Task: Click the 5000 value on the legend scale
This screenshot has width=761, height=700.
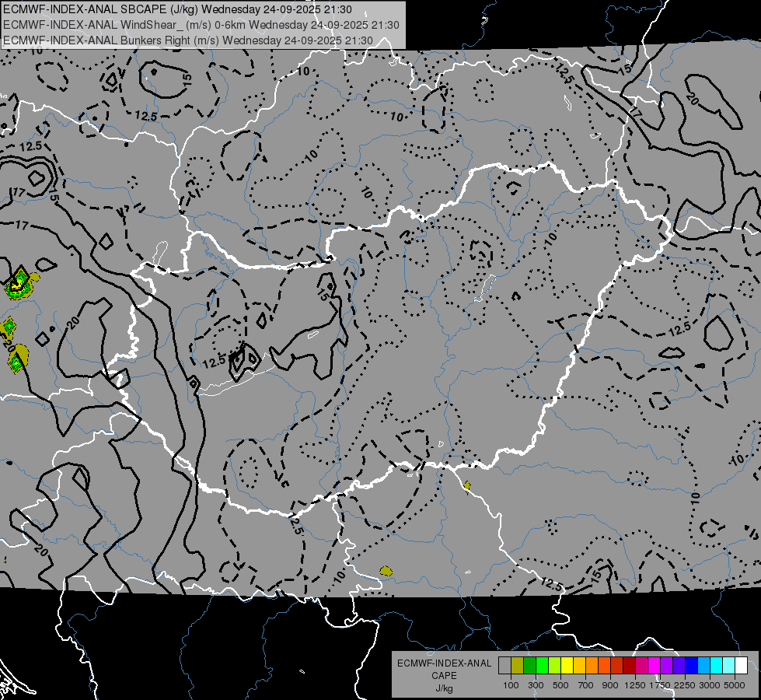Action: 735,685
